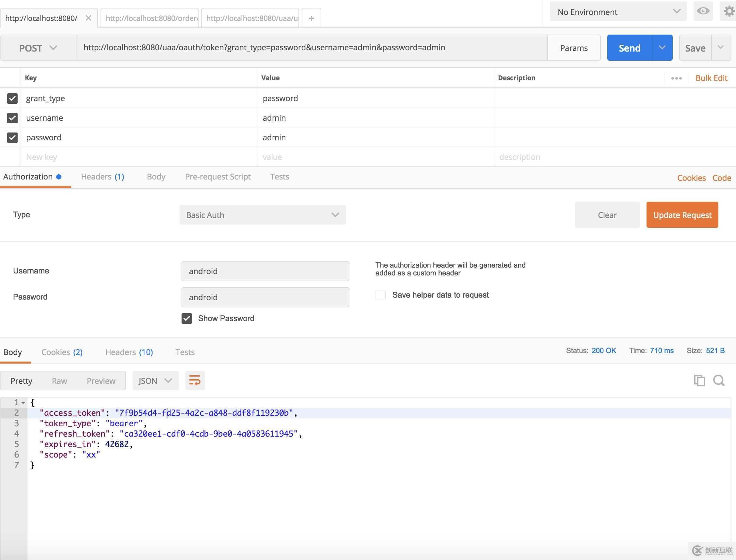
Task: Open the manage environments gear icon
Action: click(x=729, y=11)
